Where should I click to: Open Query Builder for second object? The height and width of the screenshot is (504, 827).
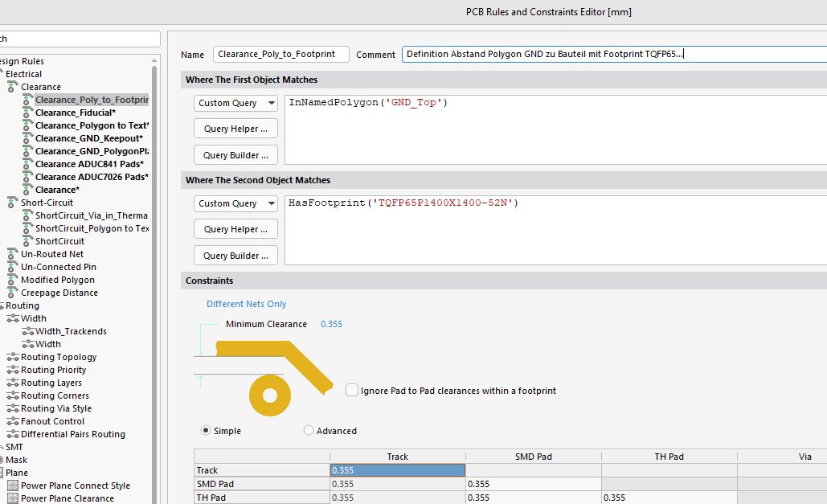(235, 256)
